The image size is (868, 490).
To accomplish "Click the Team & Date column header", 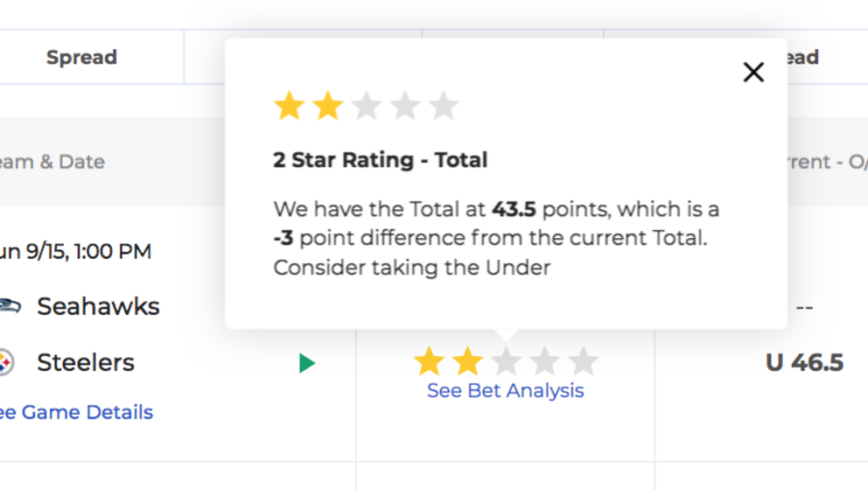I will (x=52, y=162).
